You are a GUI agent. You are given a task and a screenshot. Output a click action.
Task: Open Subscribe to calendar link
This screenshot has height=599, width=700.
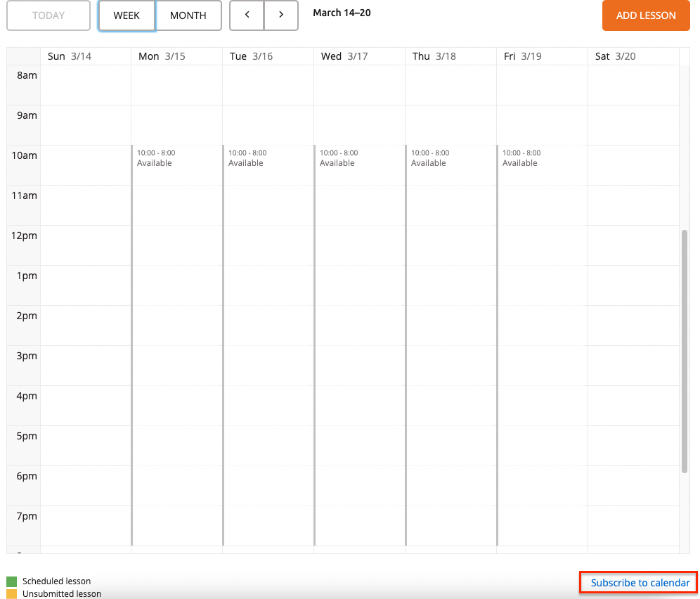pyautogui.click(x=640, y=583)
